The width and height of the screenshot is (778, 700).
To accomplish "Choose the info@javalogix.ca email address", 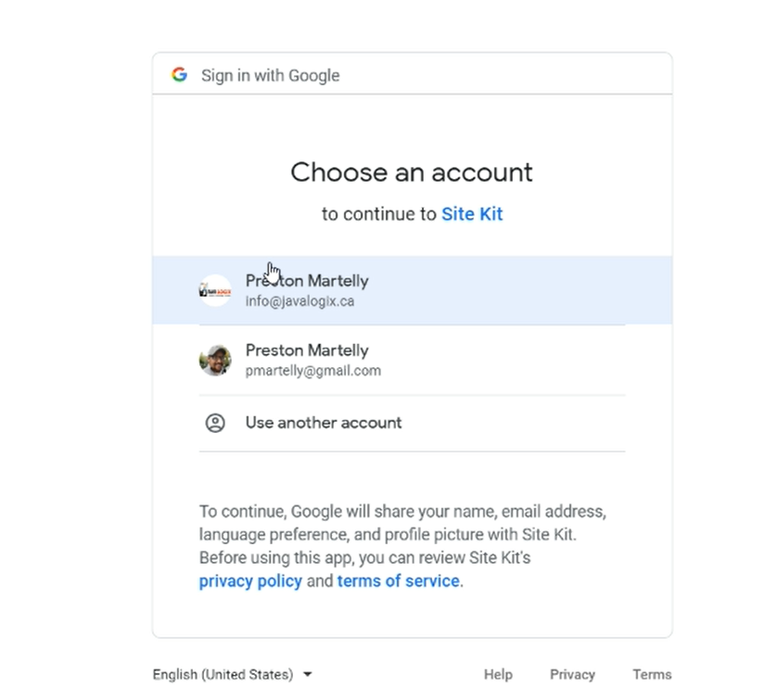I will (x=300, y=301).
